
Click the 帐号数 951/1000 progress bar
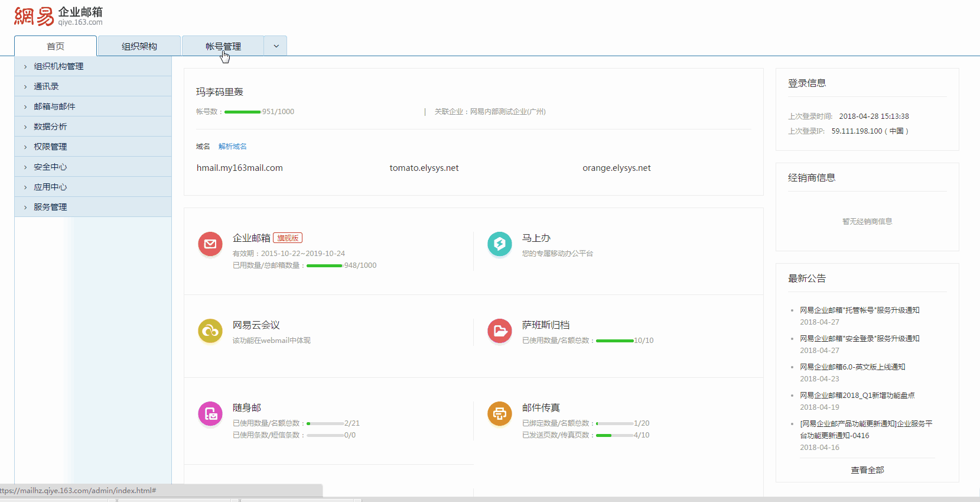pos(243,112)
